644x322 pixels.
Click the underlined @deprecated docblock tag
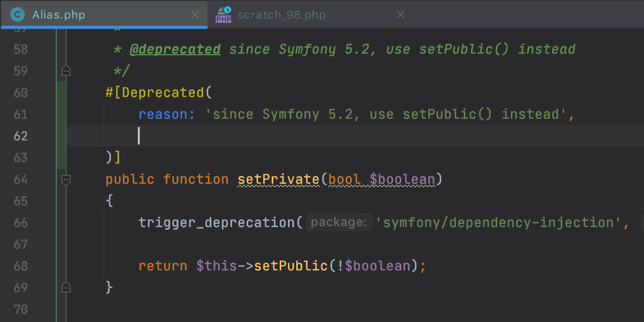point(175,49)
